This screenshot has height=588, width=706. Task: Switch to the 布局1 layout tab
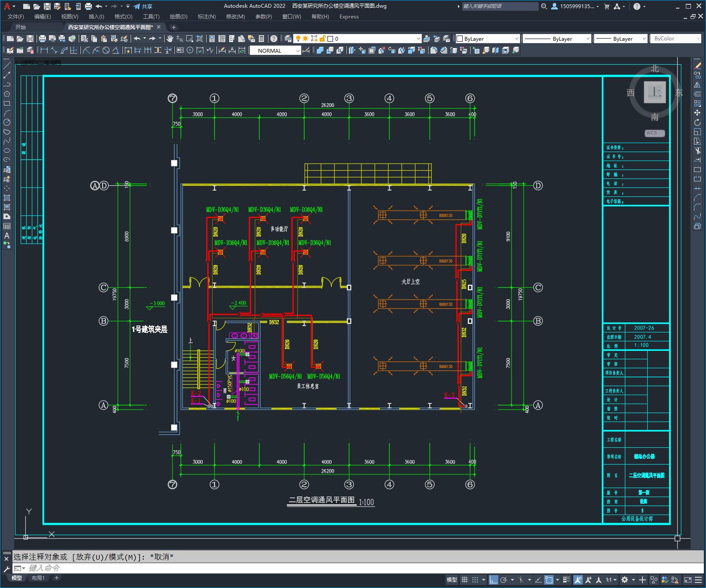click(38, 578)
